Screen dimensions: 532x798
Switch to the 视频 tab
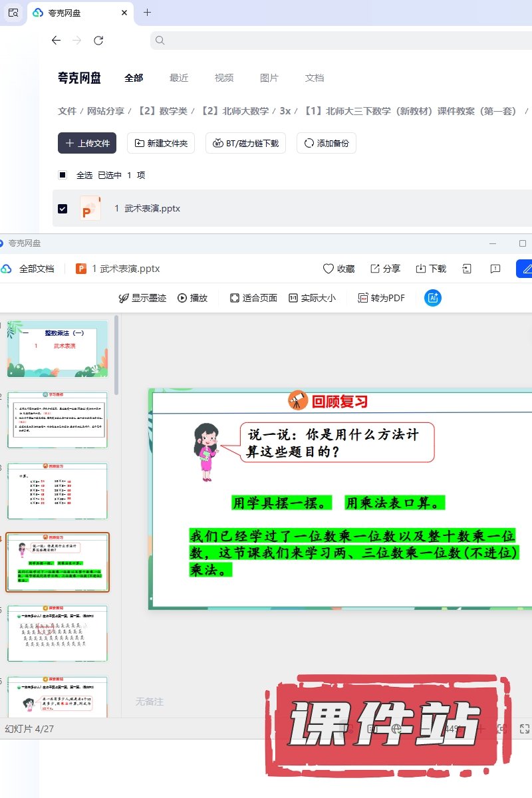click(224, 78)
